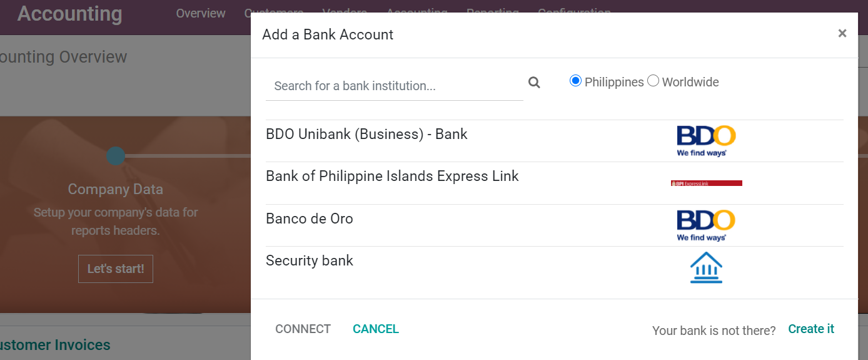Image resolution: width=868 pixels, height=360 pixels.
Task: Choose BDO Unibank (Business) - Bank entry
Action: (366, 135)
